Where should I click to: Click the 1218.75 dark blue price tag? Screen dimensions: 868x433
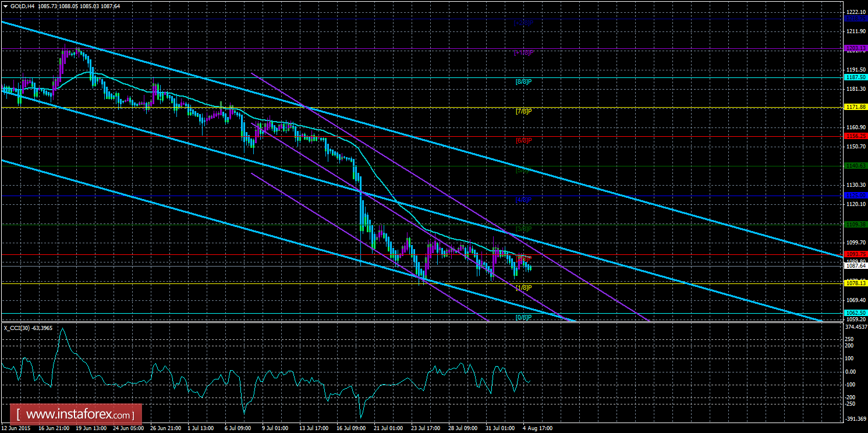pyautogui.click(x=856, y=19)
